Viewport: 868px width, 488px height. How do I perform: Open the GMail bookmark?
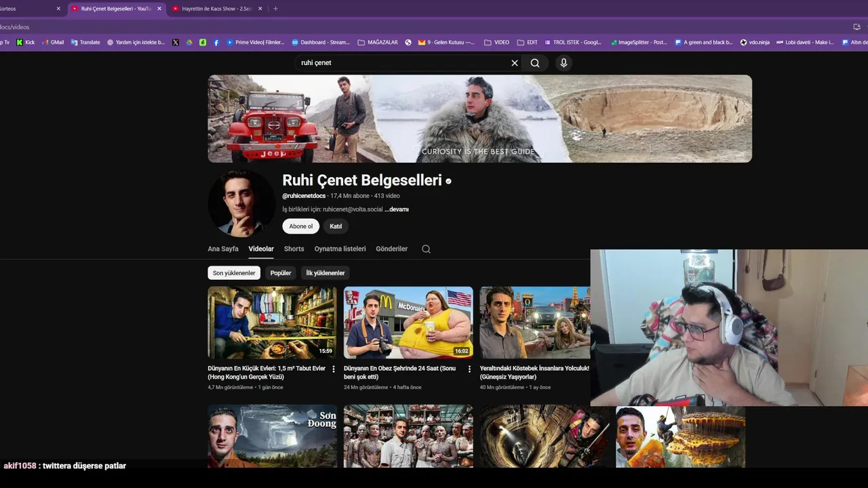coord(52,42)
